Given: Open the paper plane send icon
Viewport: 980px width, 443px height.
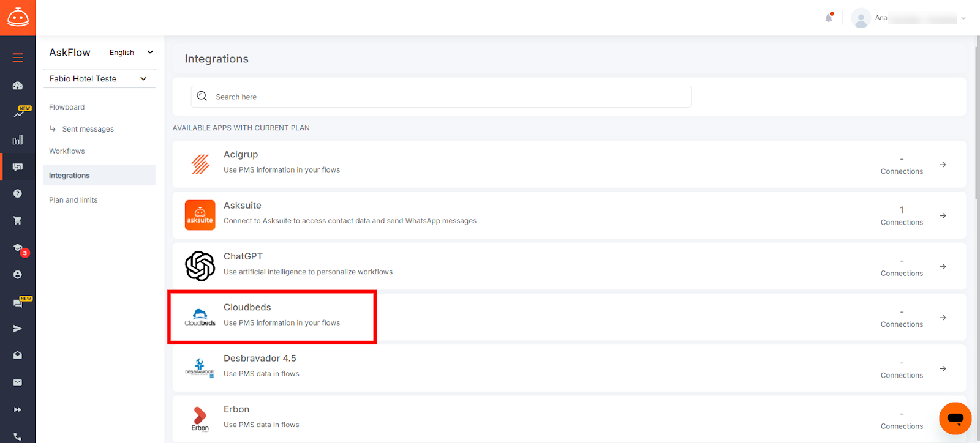Looking at the screenshot, I should tap(18, 329).
